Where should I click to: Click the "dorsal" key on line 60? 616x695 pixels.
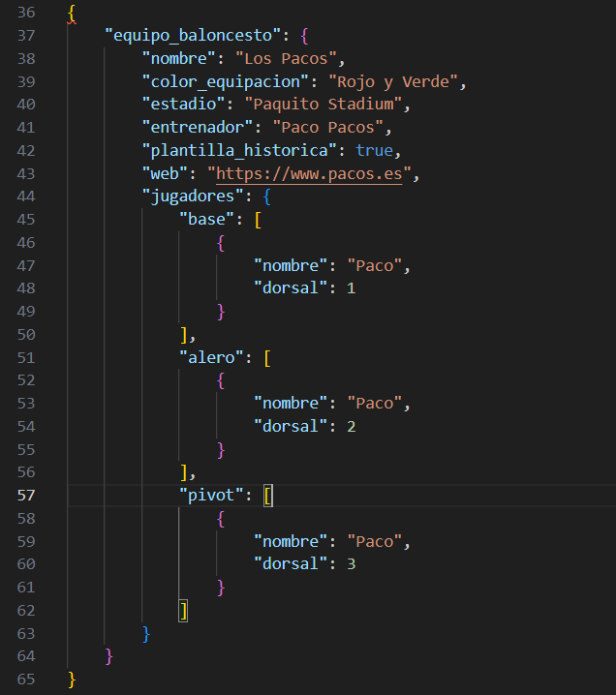point(291,564)
